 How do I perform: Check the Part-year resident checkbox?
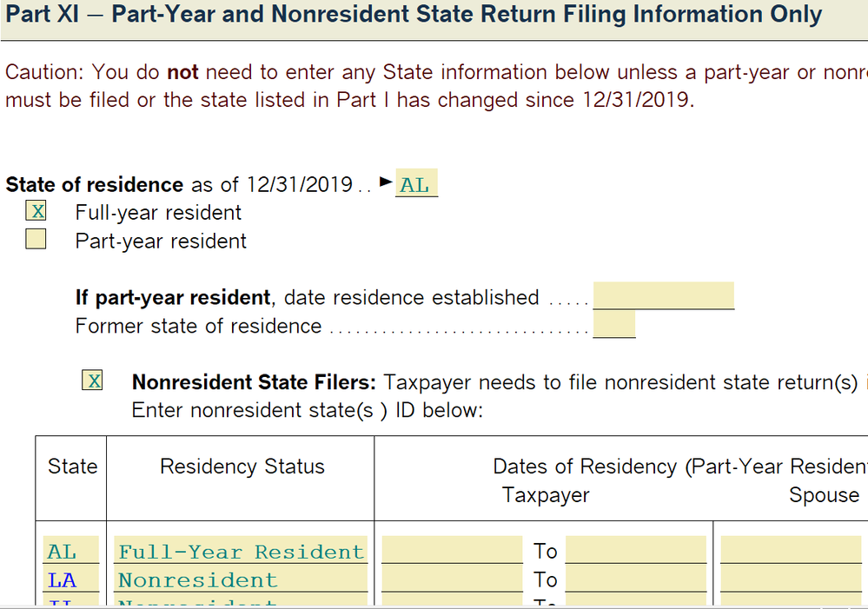(36, 241)
